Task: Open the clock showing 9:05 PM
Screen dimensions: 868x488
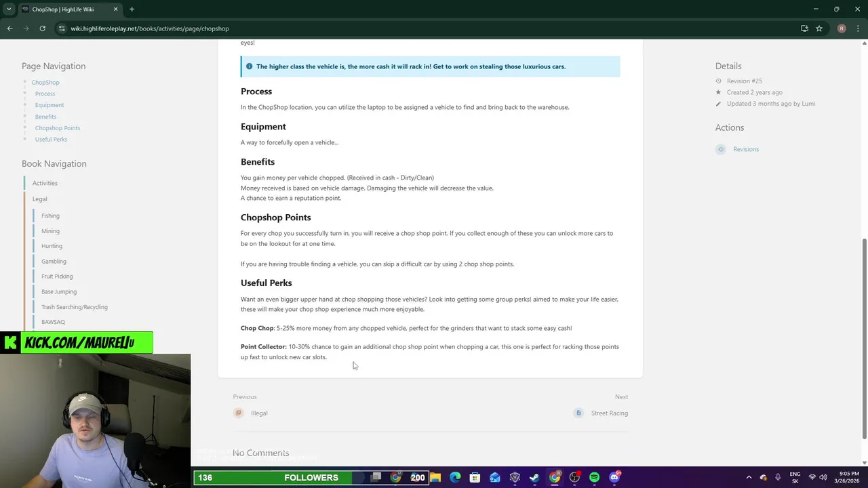Action: click(x=846, y=478)
